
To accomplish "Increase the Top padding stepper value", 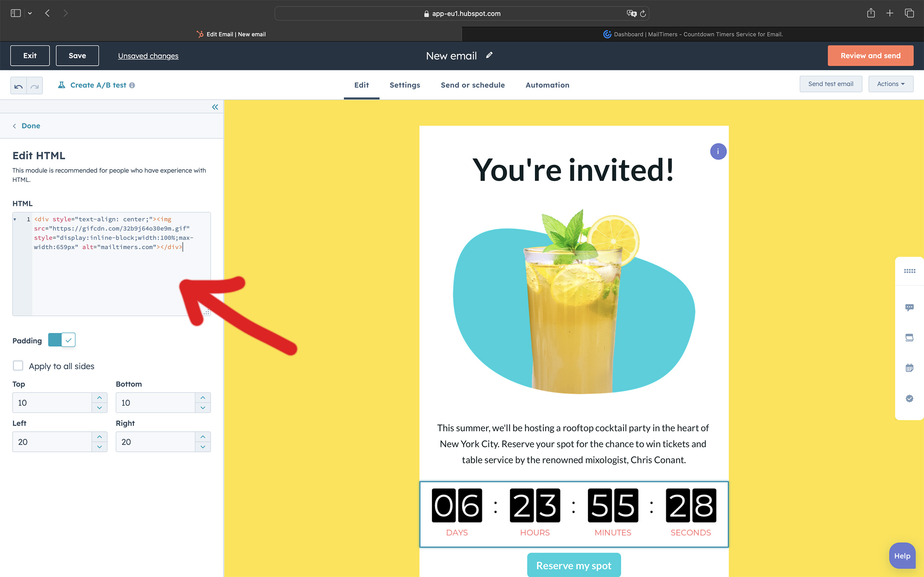I will pyautogui.click(x=99, y=398).
